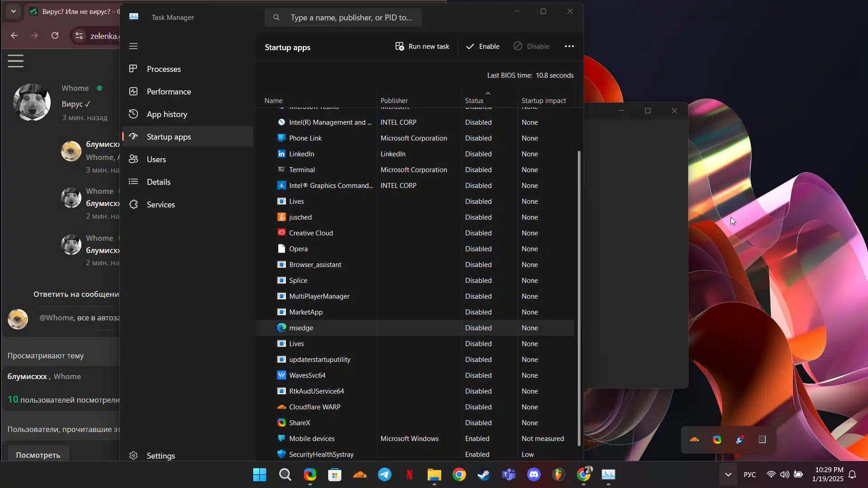Open Netflix from the taskbar

pyautogui.click(x=410, y=474)
